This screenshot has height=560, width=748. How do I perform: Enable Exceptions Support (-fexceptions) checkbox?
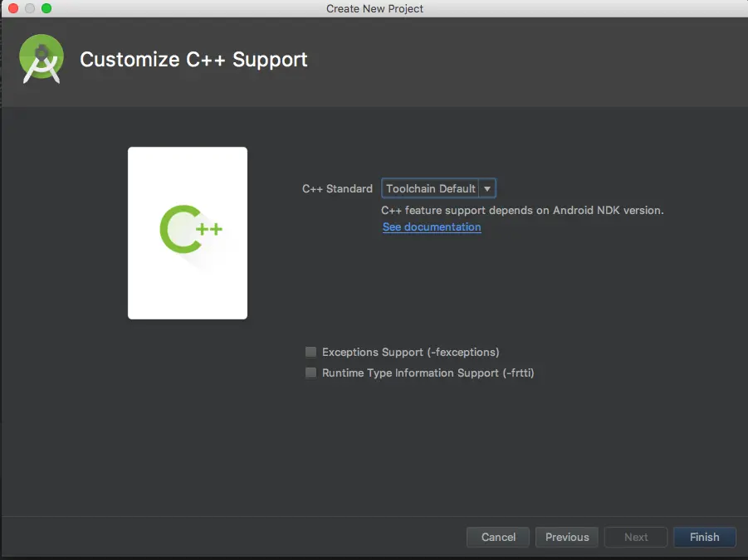(310, 352)
